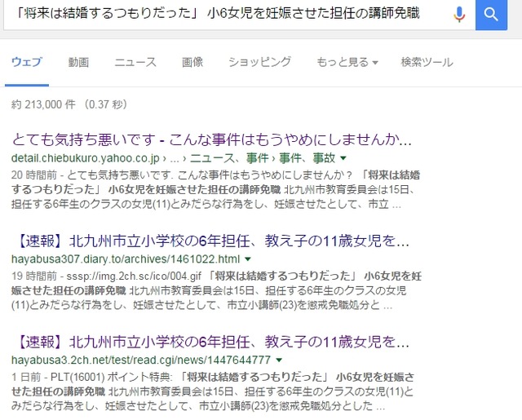The width and height of the screenshot is (522, 420).
Task: Click the hayabusa307.diary.to/archives/1461022.html URL text
Action: click(x=126, y=259)
